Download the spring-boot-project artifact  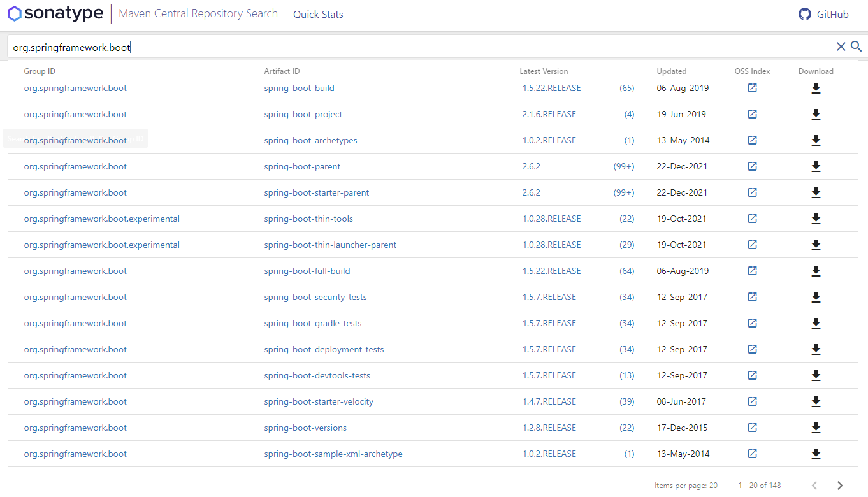pos(816,114)
